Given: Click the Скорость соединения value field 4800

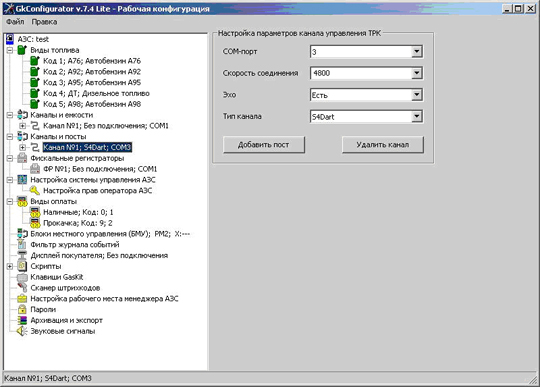Looking at the screenshot, I should tap(361, 73).
